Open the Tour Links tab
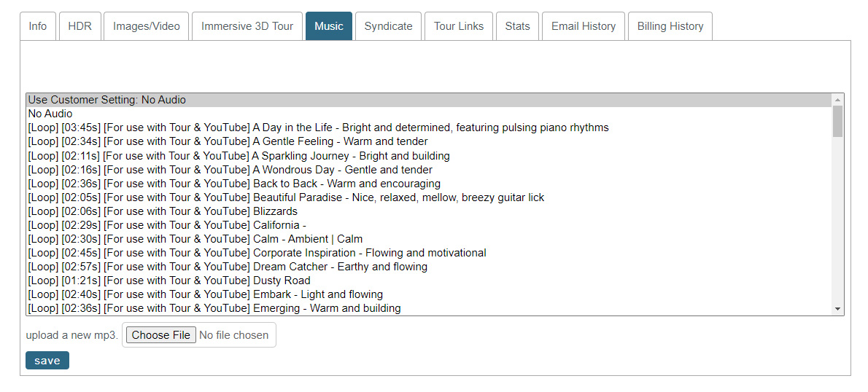Viewport: 868px width, 392px height. pos(458,26)
